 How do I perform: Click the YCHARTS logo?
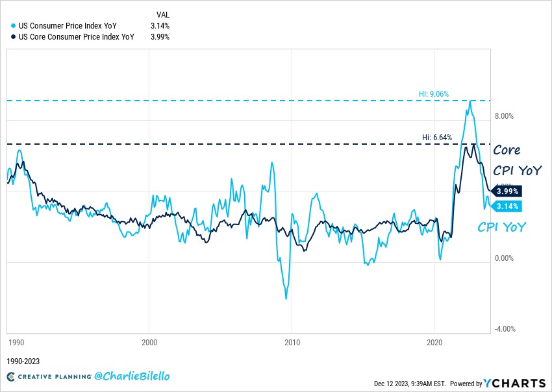point(514,383)
